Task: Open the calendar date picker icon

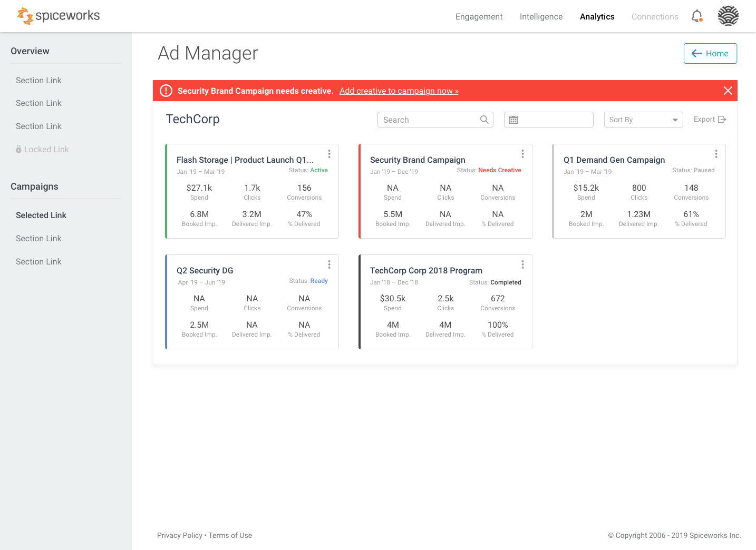Action: 513,120
